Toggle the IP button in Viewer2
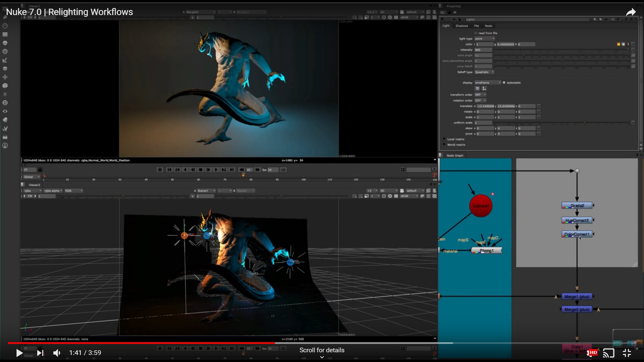 pyautogui.click(x=422, y=196)
